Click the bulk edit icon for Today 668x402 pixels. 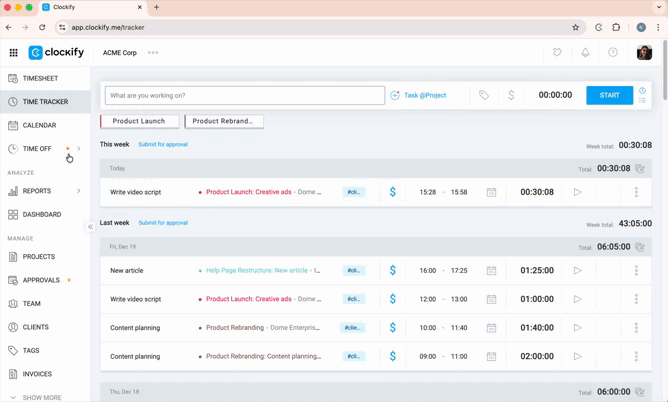click(640, 169)
